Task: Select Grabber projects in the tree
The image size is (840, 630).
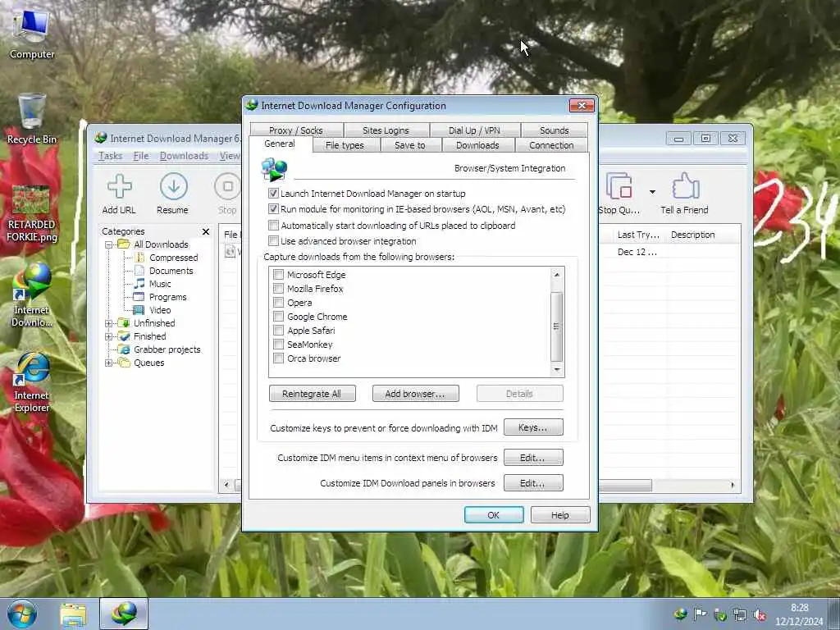Action: coord(167,349)
